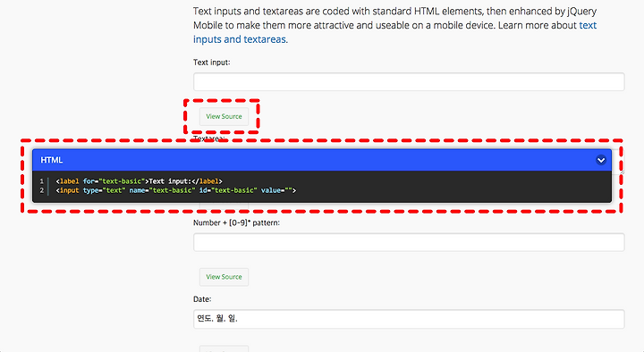Collapse the HTML source panel chevron

pos(601,160)
